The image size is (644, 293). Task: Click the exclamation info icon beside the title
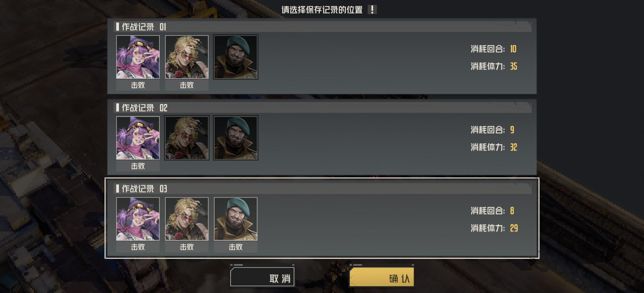[x=372, y=10]
